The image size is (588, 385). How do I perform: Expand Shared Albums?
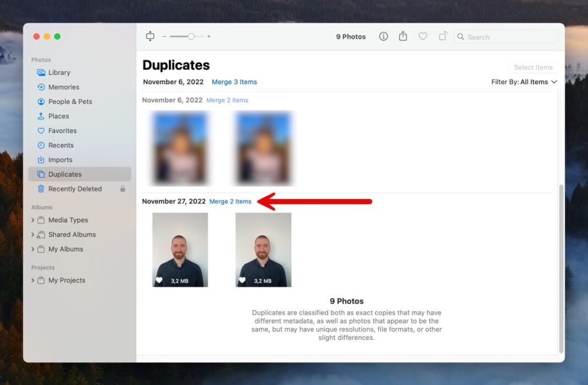coord(33,234)
